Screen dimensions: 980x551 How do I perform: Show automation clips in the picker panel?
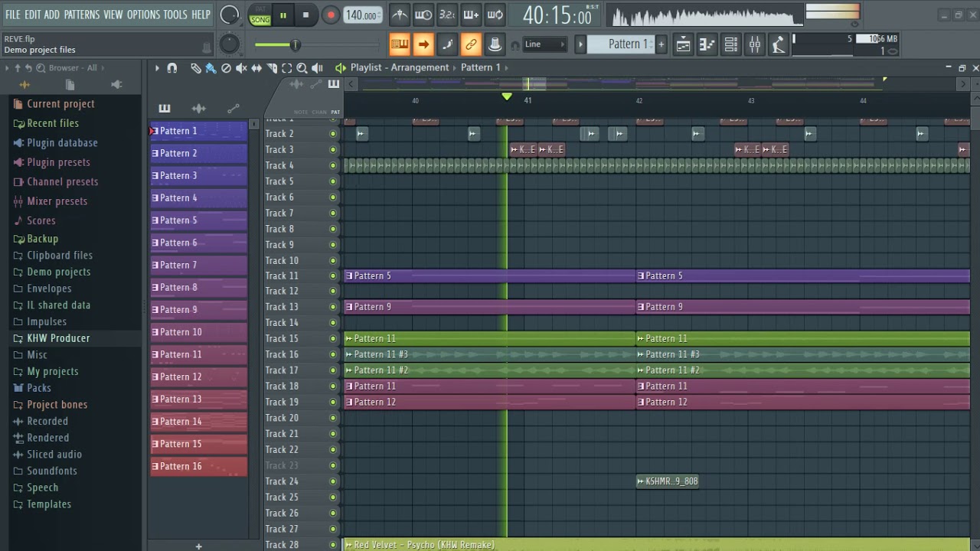[234, 109]
